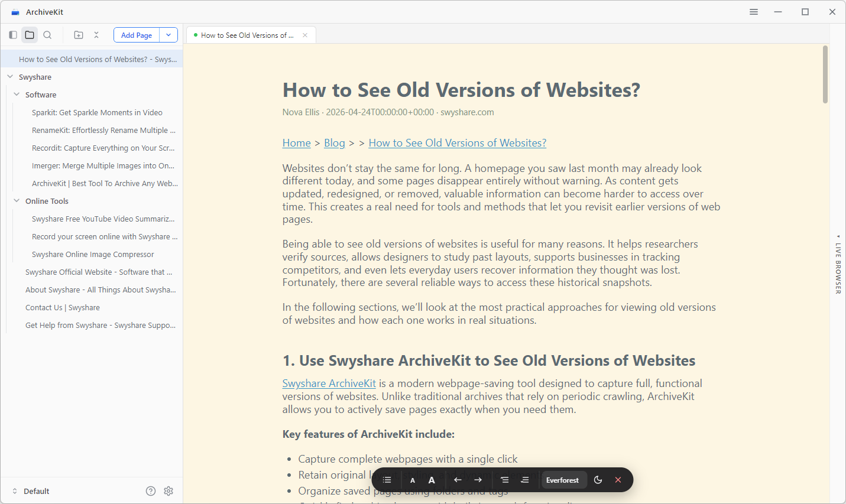Increase line spacing icon in reader toolbar

tap(524, 480)
